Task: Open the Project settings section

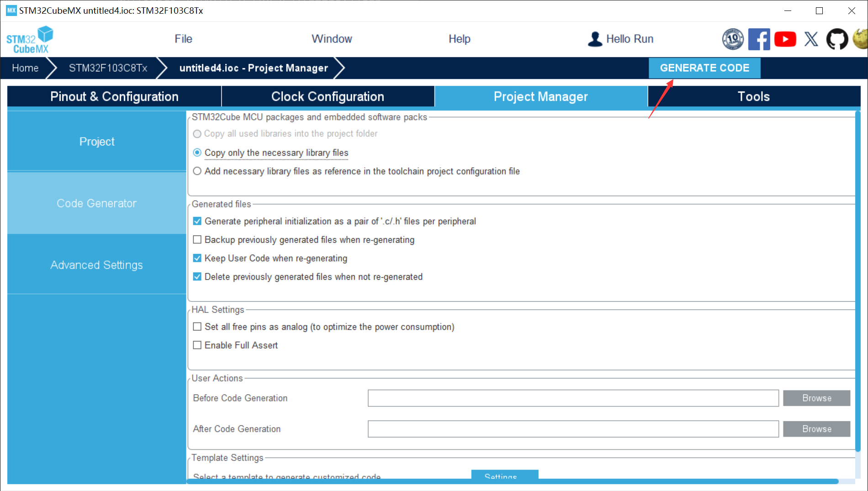Action: 97,142
